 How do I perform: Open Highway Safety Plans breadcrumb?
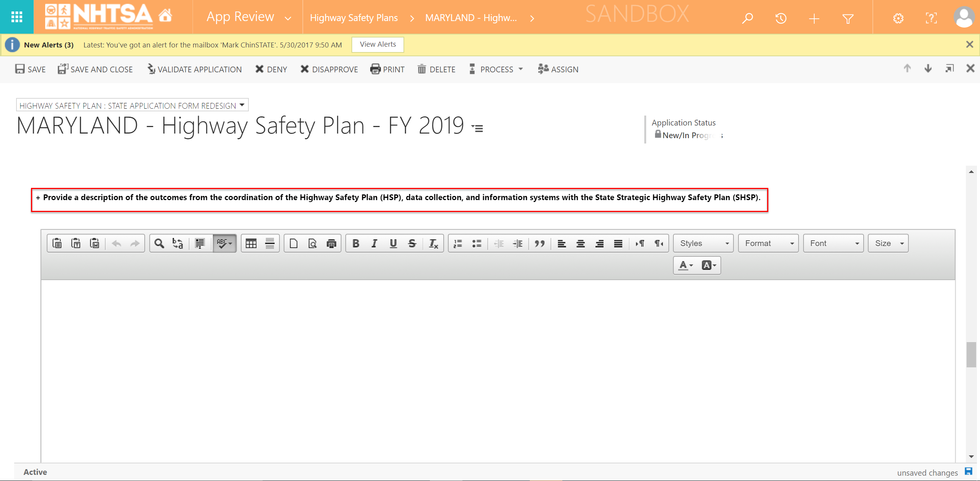[354, 18]
